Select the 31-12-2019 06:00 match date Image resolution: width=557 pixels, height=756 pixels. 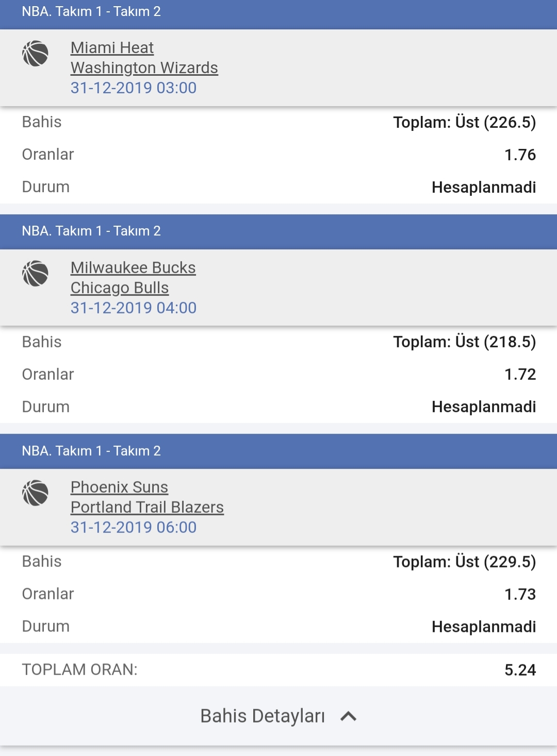tap(134, 528)
